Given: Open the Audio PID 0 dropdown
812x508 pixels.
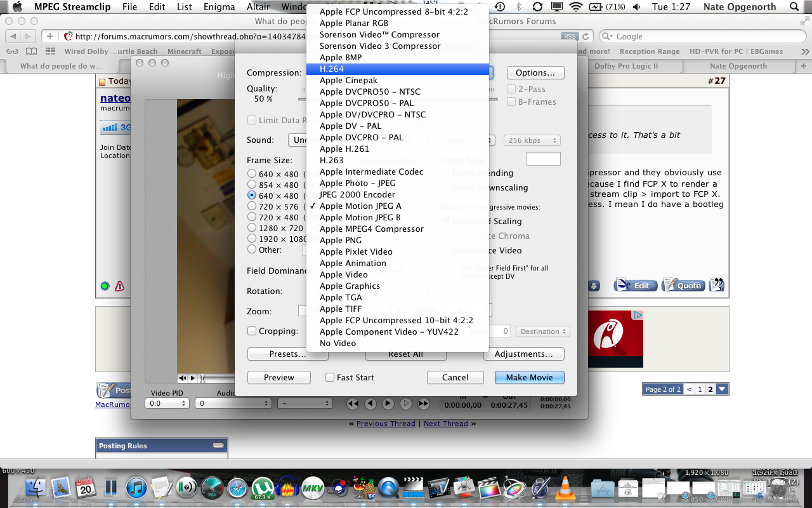Looking at the screenshot, I should (233, 403).
